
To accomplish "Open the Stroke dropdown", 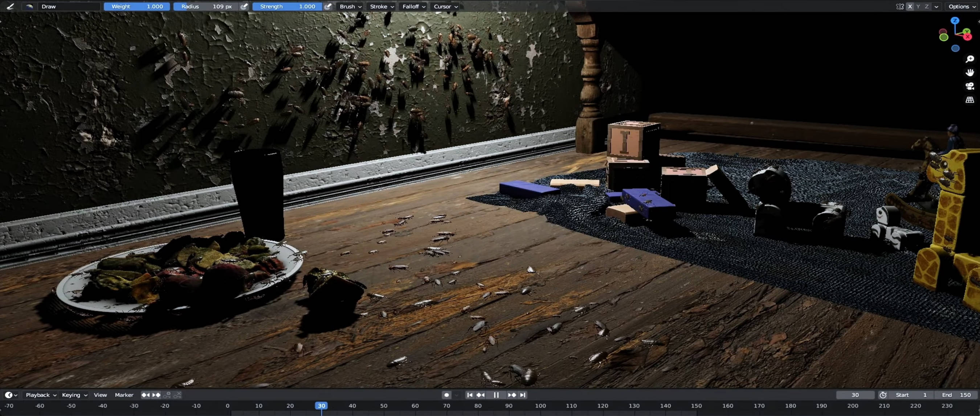I will [x=380, y=7].
